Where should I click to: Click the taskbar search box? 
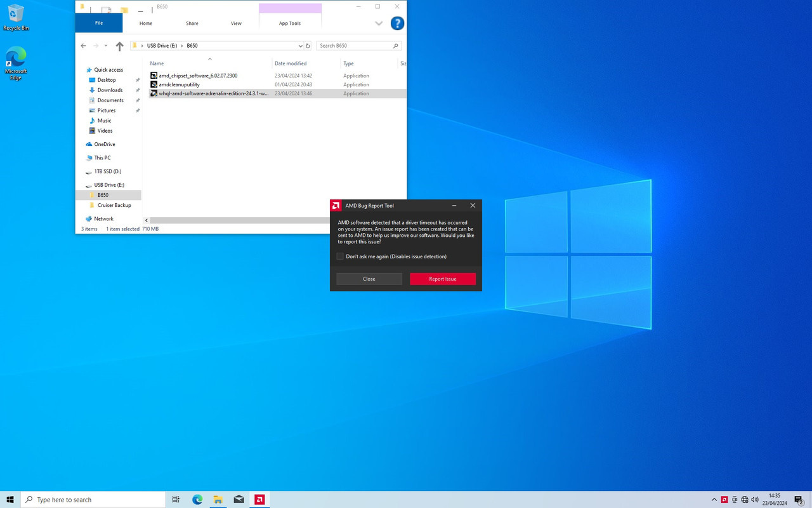(93, 500)
